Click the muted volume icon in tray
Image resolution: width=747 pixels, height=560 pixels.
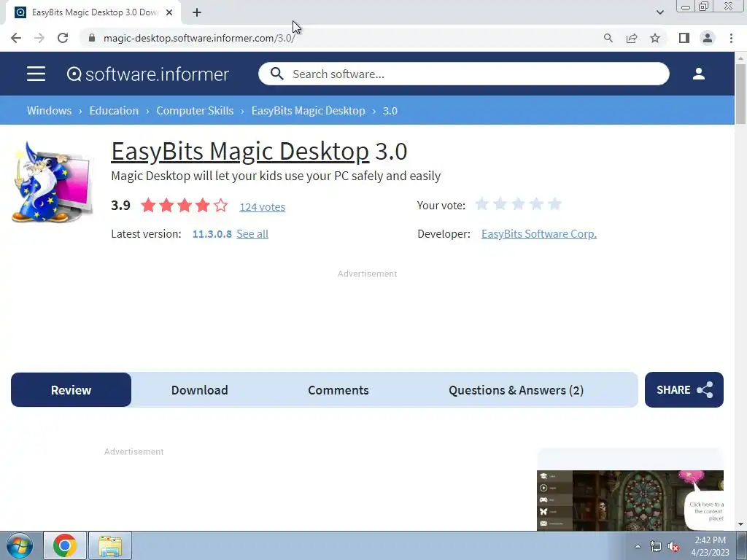[673, 546]
